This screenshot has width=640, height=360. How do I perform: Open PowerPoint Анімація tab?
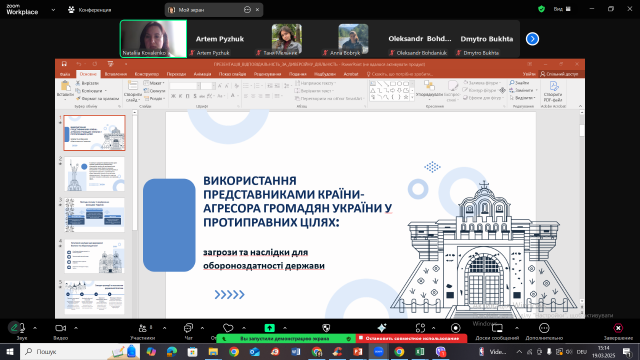(x=202, y=74)
